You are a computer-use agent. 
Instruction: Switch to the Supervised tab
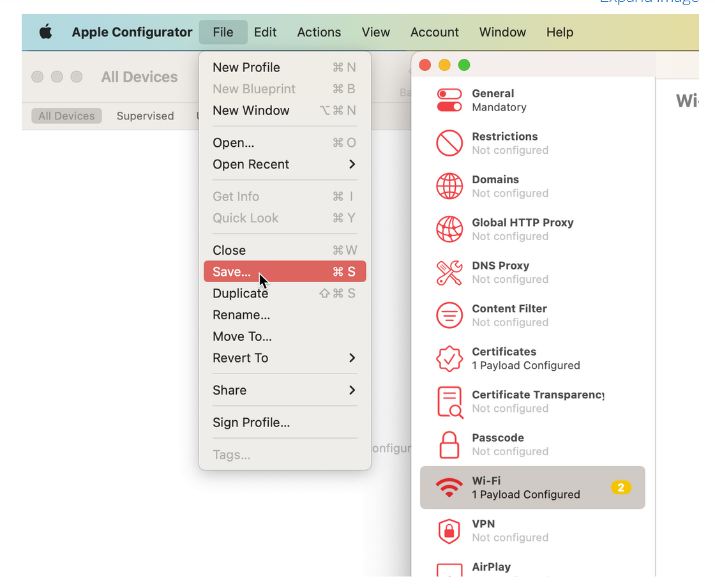[x=145, y=116]
